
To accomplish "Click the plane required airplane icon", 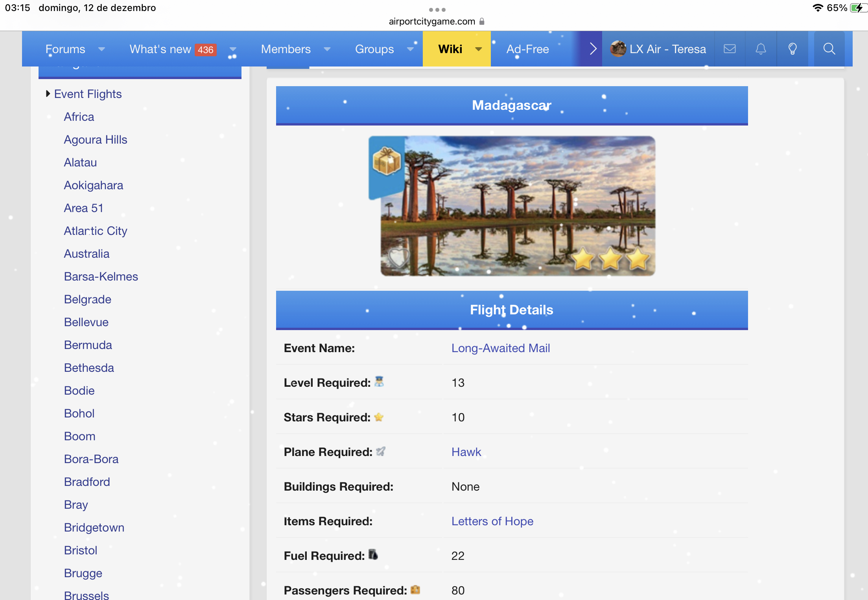I will click(x=380, y=452).
